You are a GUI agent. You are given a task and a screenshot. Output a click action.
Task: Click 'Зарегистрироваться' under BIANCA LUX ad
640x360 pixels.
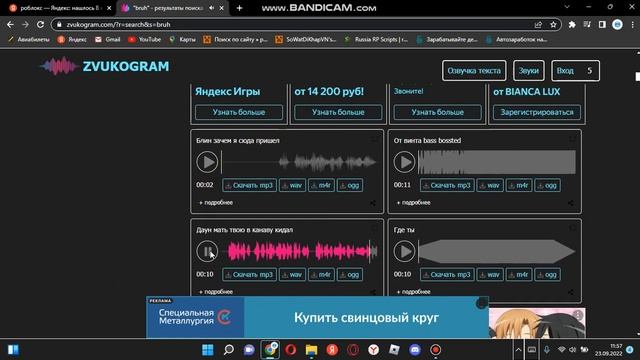pos(537,112)
